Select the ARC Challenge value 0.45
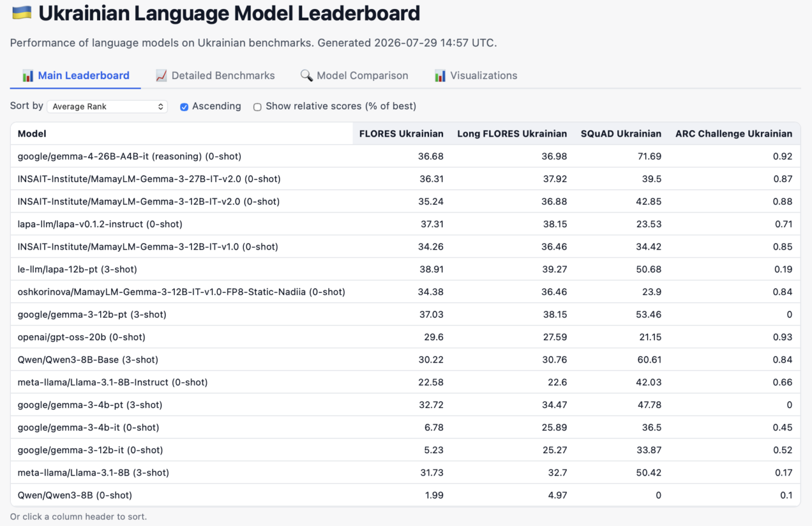The width and height of the screenshot is (812, 526). tap(783, 427)
